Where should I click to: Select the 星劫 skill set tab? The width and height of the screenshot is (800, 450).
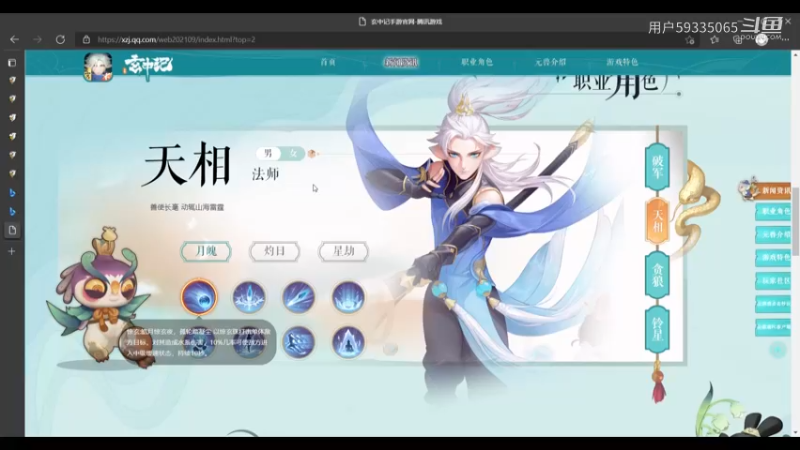pyautogui.click(x=343, y=251)
